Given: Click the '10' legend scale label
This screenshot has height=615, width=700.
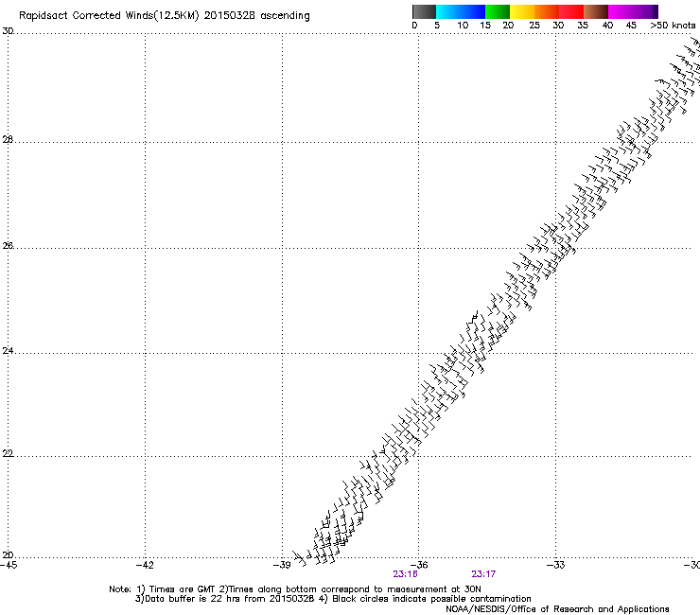Looking at the screenshot, I should 463,26.
